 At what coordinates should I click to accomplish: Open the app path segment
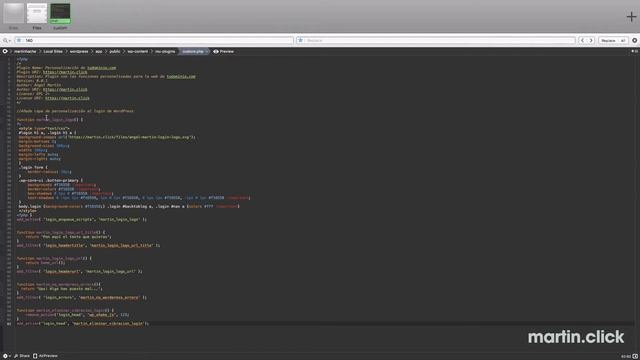(99, 51)
